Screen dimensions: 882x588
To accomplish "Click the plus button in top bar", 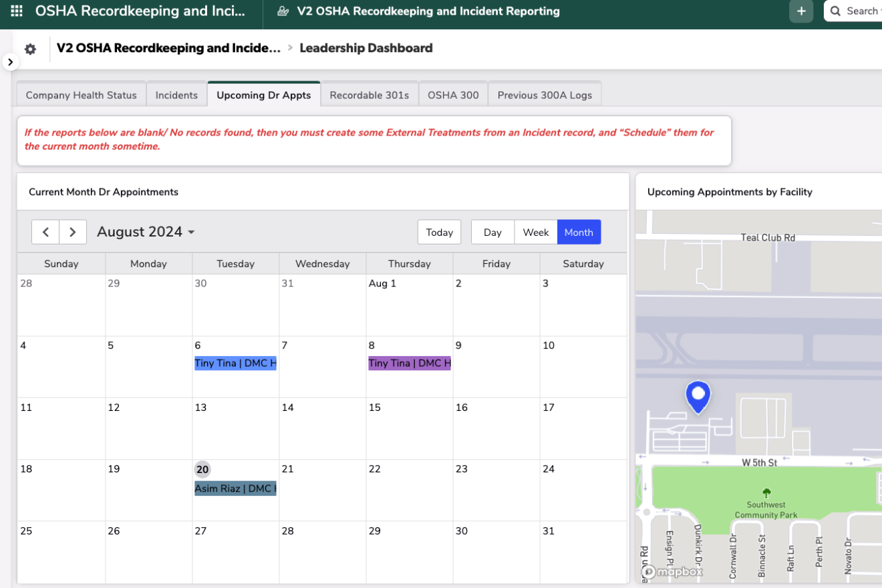I will tap(801, 11).
